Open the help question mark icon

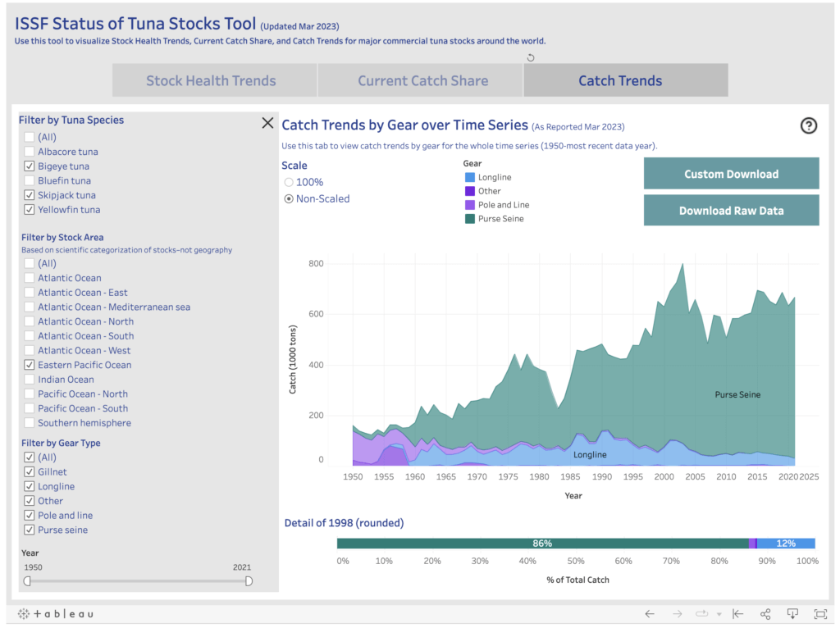click(808, 125)
